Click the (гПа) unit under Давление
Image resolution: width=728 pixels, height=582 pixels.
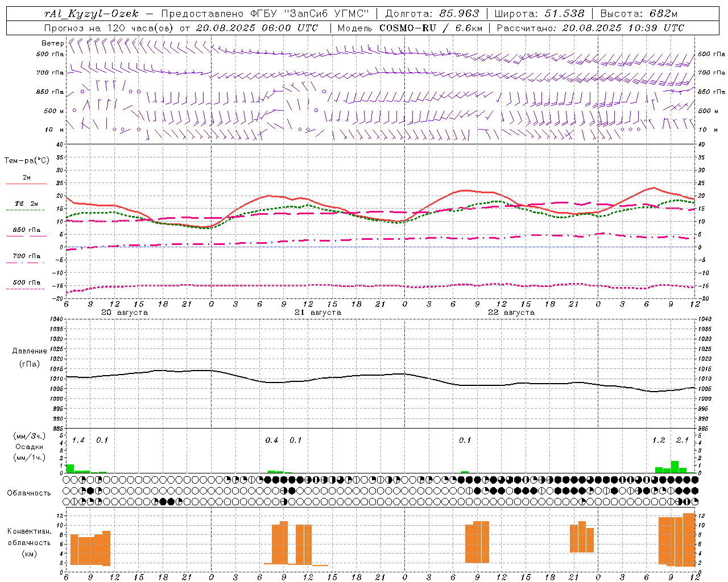[x=30, y=364]
